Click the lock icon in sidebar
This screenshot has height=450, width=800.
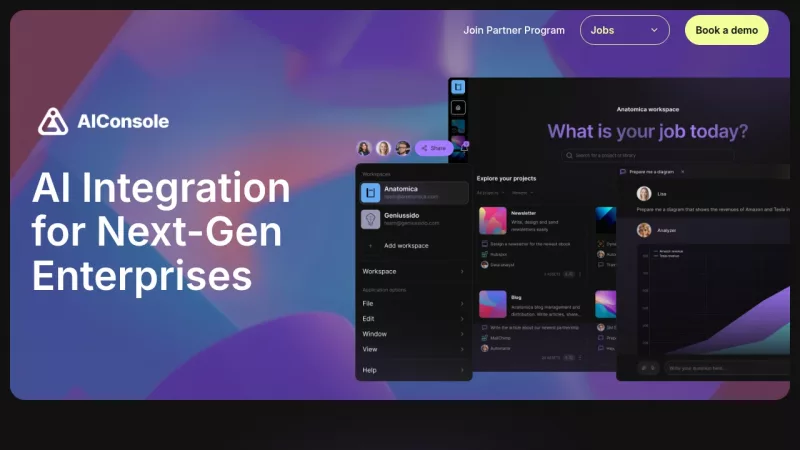458,107
